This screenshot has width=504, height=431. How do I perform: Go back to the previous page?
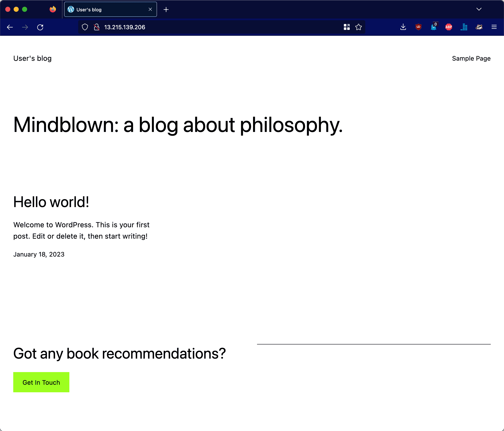click(10, 27)
